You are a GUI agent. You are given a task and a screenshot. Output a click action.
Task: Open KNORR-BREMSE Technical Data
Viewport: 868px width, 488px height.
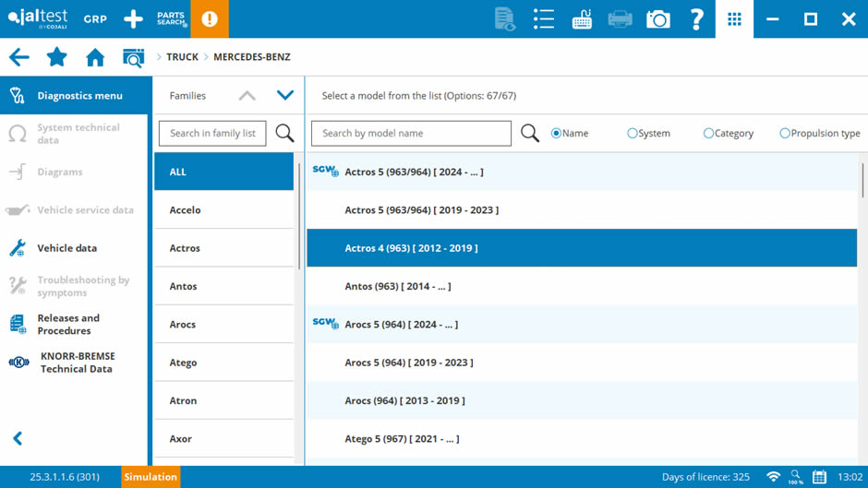[x=74, y=363]
